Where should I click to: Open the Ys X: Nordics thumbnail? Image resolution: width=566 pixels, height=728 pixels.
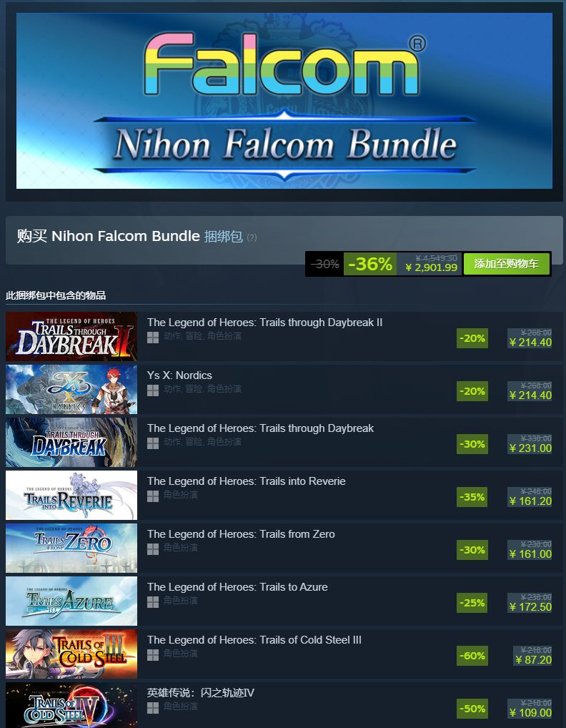coord(71,389)
